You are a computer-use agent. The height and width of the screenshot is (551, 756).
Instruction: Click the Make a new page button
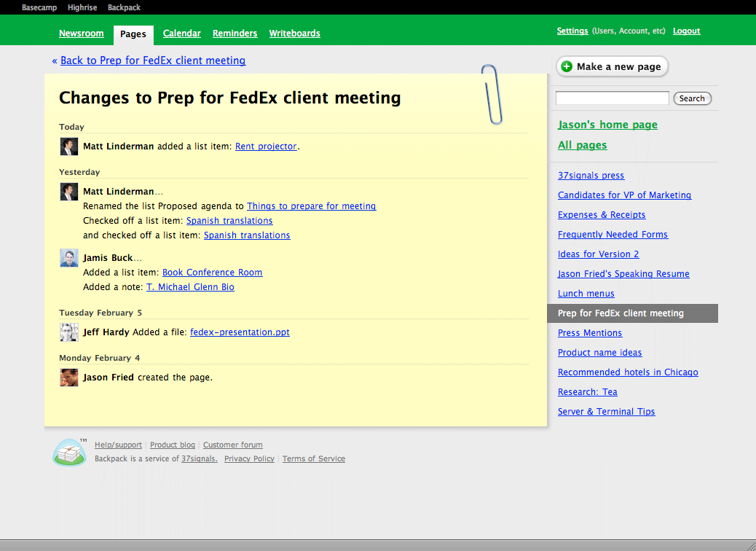click(613, 66)
